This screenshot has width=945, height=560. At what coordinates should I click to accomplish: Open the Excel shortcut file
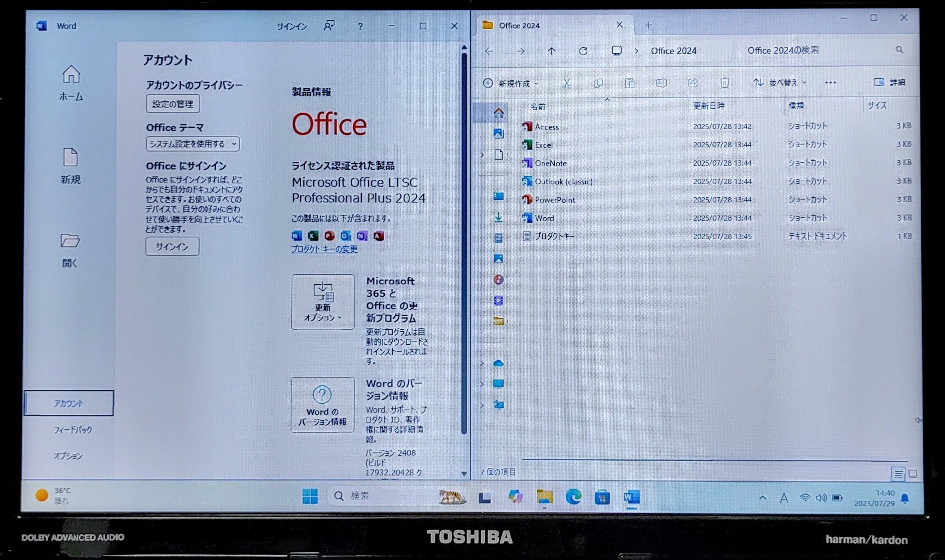(x=543, y=145)
